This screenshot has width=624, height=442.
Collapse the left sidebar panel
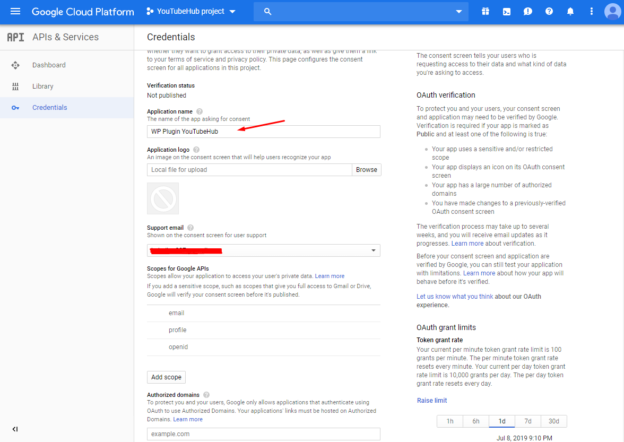[x=14, y=429]
